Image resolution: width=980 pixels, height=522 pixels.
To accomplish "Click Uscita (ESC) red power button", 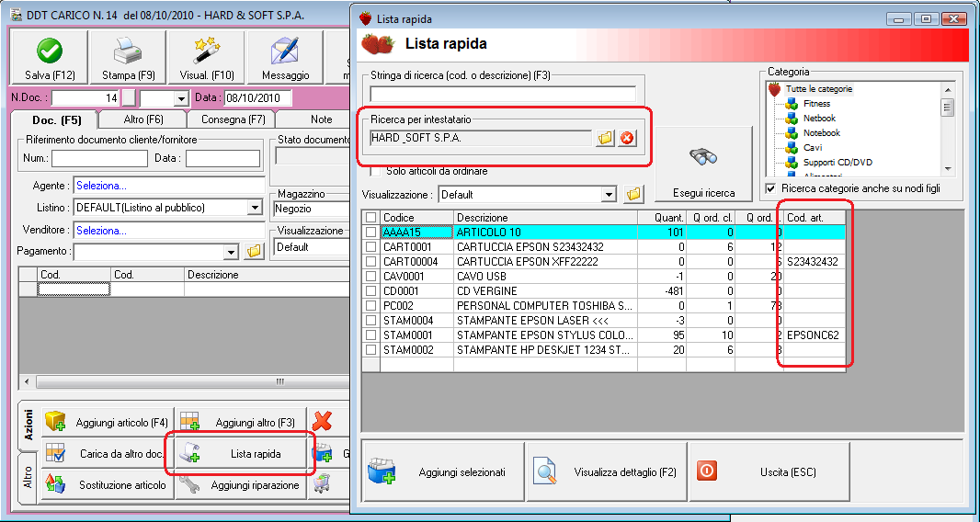I will (x=769, y=472).
